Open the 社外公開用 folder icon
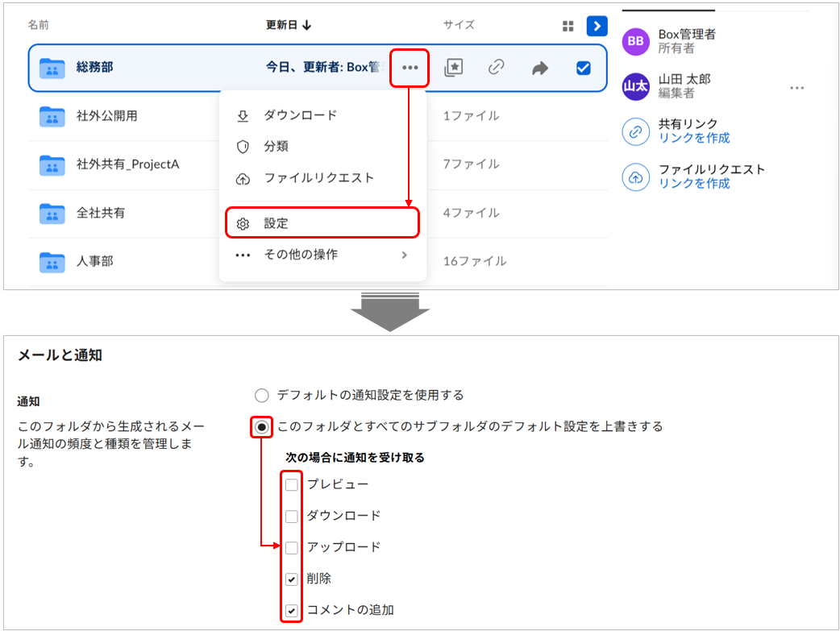Screen dimensions: 840x631 pos(52,116)
